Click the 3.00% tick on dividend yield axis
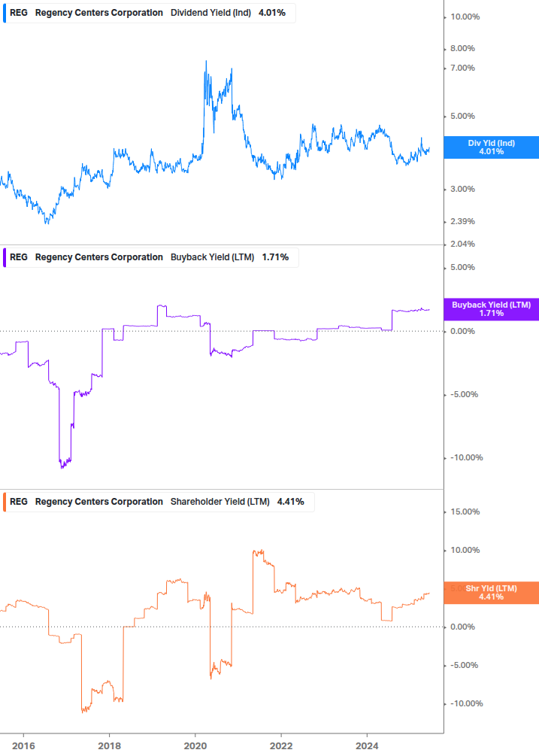Viewport: 539px width, 756px height. point(462,190)
